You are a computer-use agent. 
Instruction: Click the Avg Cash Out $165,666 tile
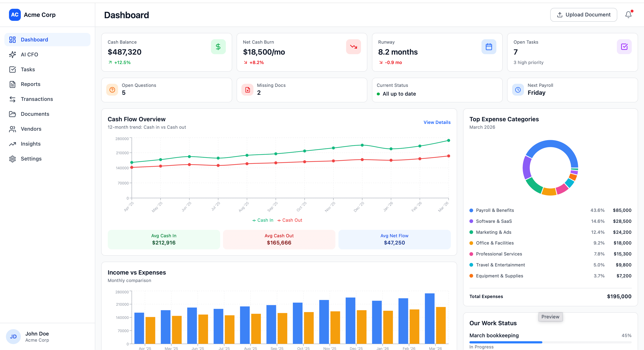point(279,239)
